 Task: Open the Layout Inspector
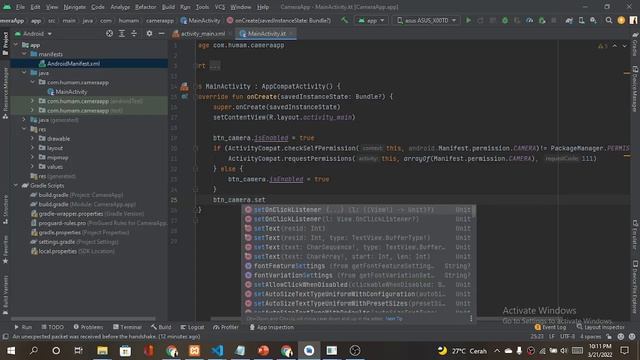pos(600,327)
